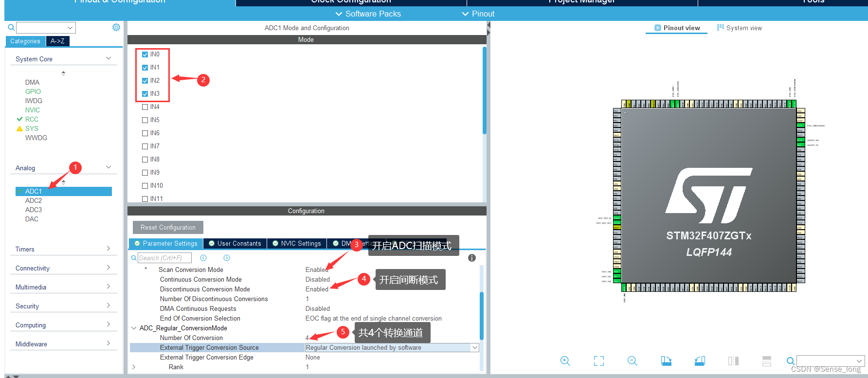The image size is (868, 378).
Task: Open the User Constants tab
Action: click(235, 243)
